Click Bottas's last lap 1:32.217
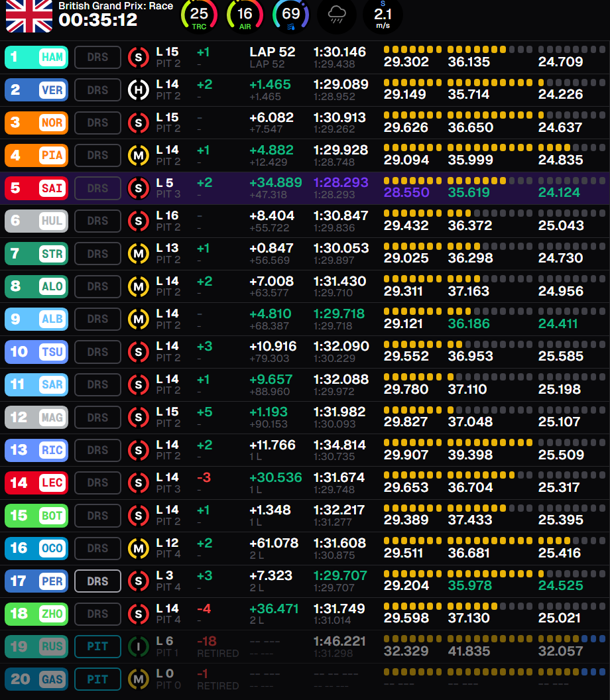 339,510
